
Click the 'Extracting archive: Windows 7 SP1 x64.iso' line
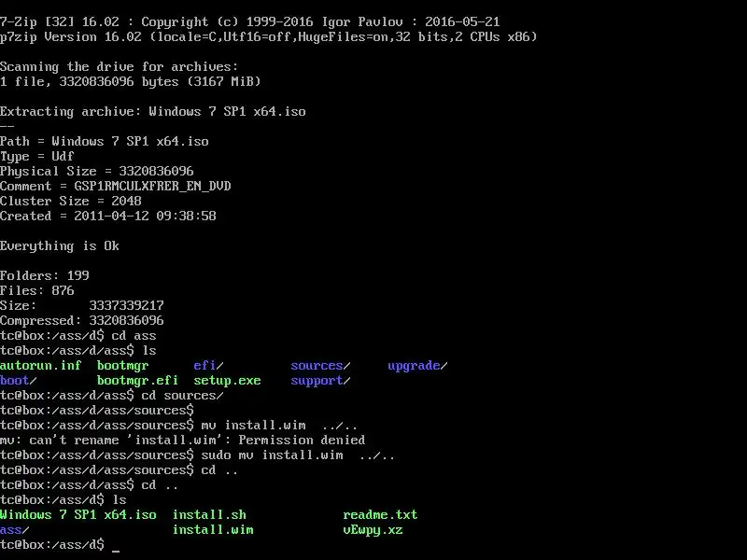153,111
